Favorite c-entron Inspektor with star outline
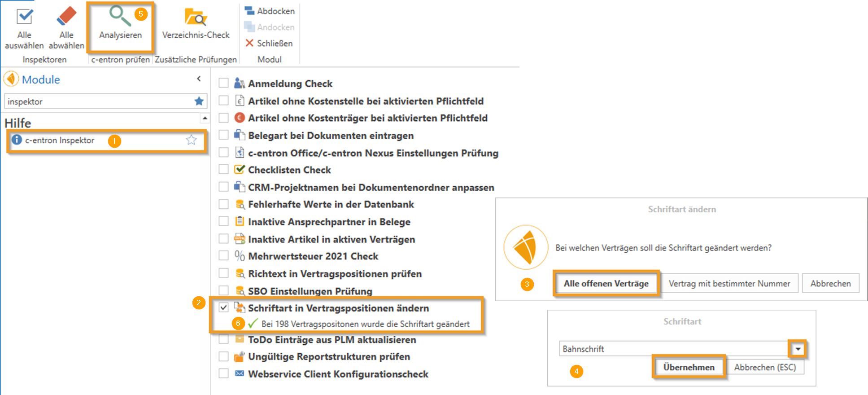868x395 pixels. pyautogui.click(x=192, y=140)
